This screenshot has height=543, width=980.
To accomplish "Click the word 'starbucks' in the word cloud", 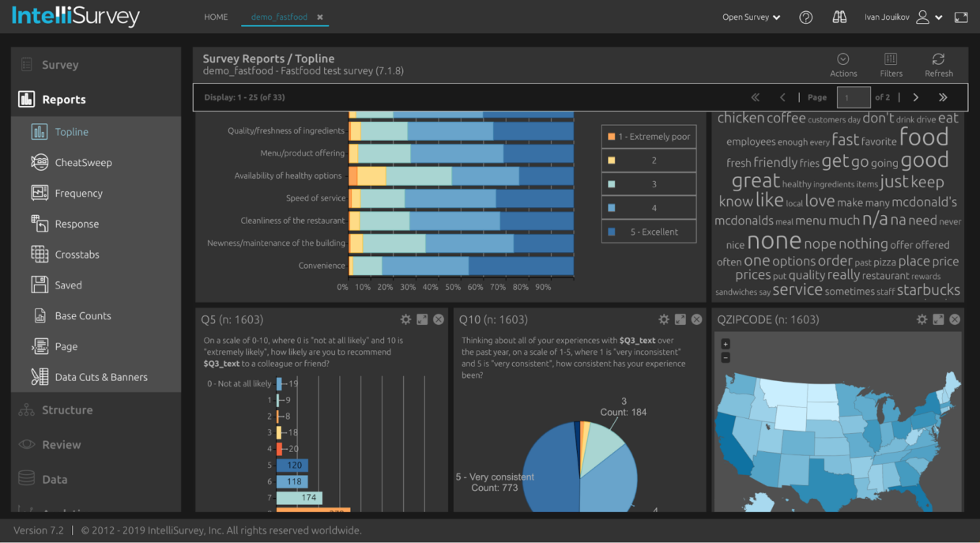I will [929, 290].
